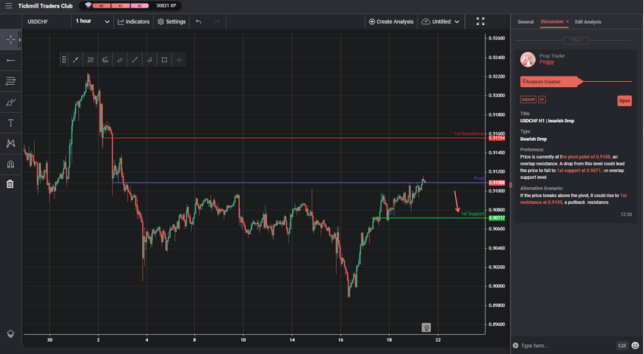Click the 30821 XP counter
Image resolution: width=644 pixels, height=354 pixels.
[x=166, y=6]
